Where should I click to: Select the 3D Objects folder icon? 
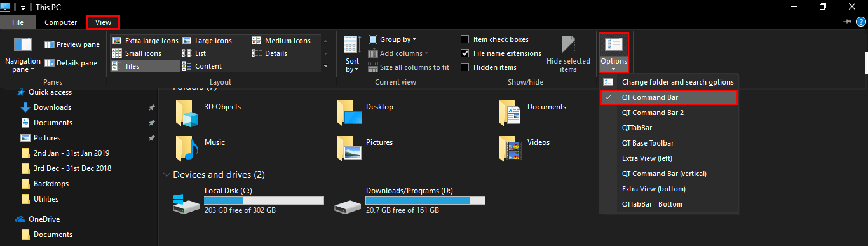tap(187, 113)
